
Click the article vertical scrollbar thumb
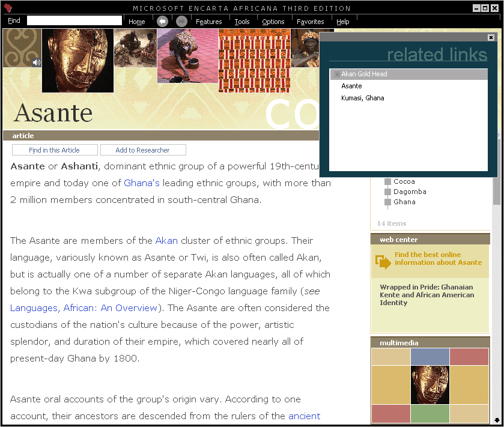497,172
